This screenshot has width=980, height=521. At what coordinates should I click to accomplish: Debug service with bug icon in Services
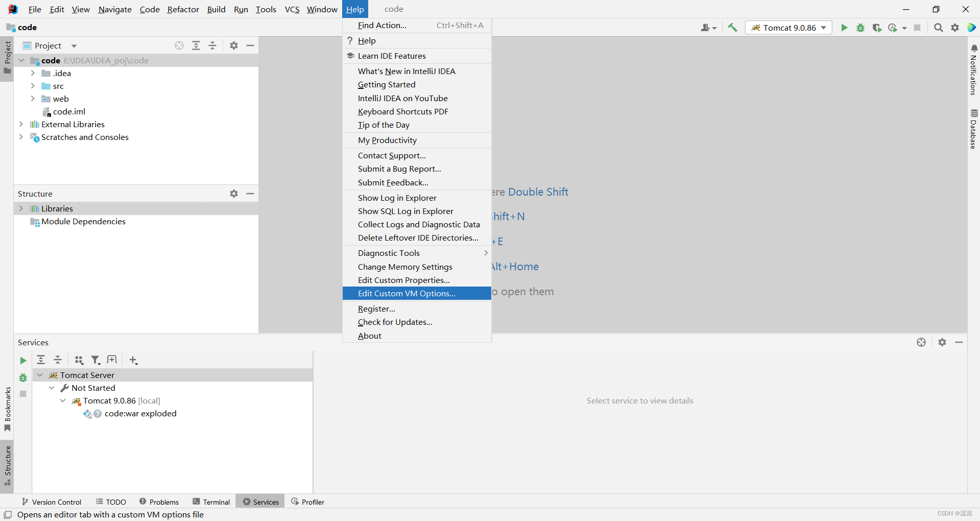(x=23, y=377)
